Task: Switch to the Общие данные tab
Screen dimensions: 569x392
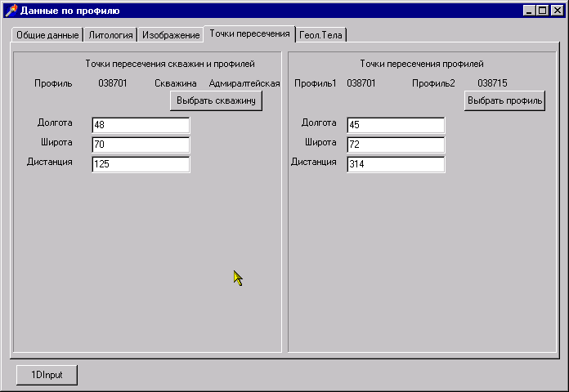Action: [x=47, y=36]
